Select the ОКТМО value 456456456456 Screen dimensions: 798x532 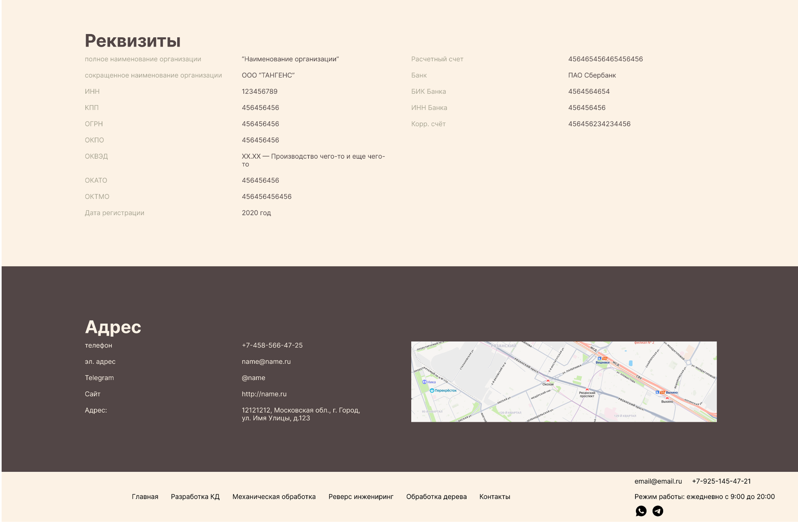267,197
